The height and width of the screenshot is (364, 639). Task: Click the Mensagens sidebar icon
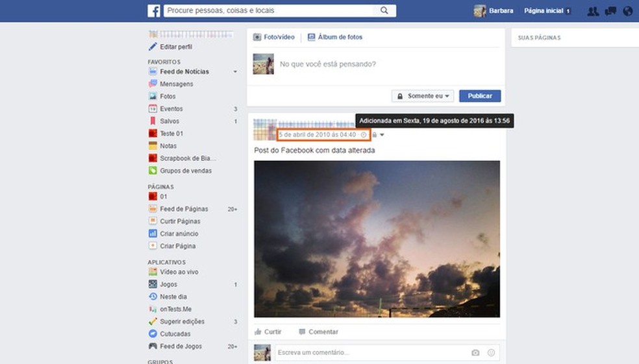point(153,84)
